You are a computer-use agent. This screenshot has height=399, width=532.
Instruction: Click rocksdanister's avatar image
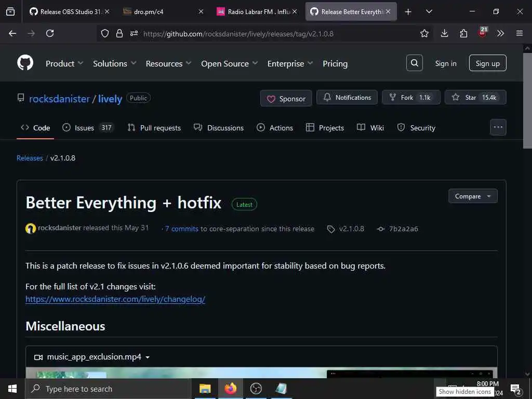point(31,229)
